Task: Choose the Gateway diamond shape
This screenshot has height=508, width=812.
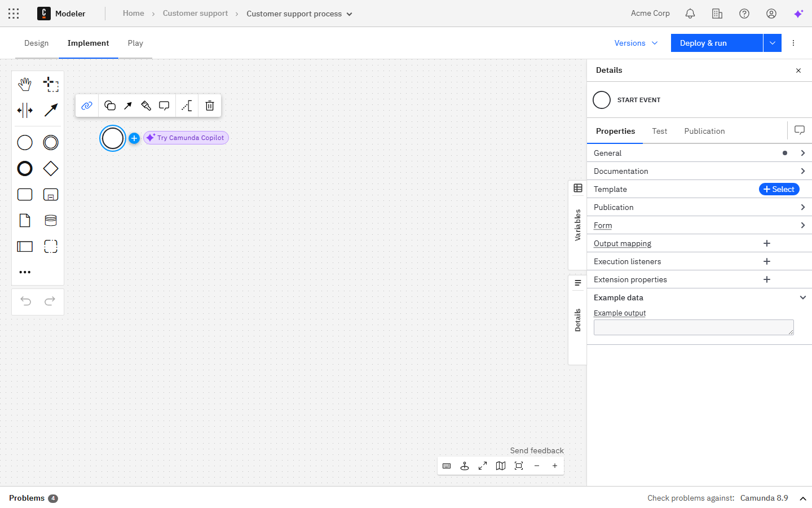Action: [x=51, y=168]
